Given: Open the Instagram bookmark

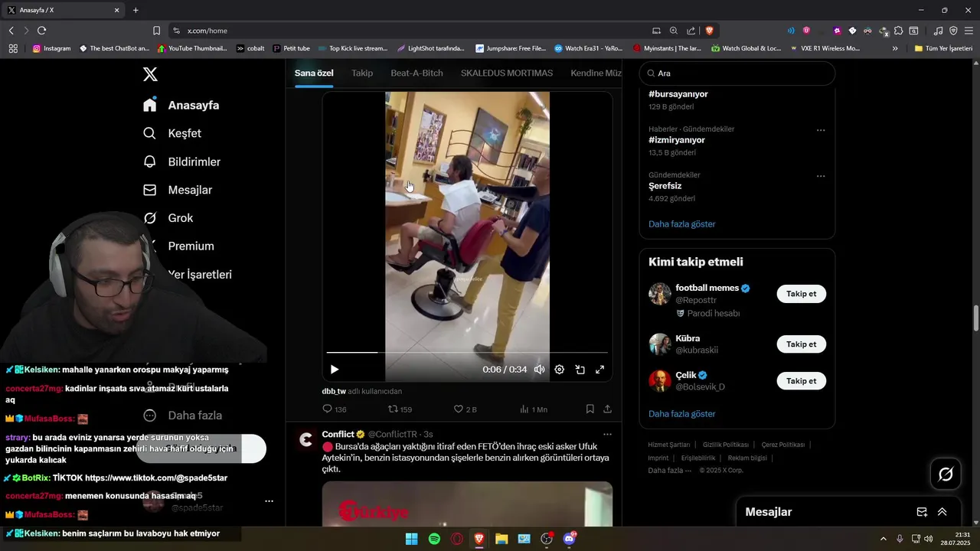Looking at the screenshot, I should 51,48.
